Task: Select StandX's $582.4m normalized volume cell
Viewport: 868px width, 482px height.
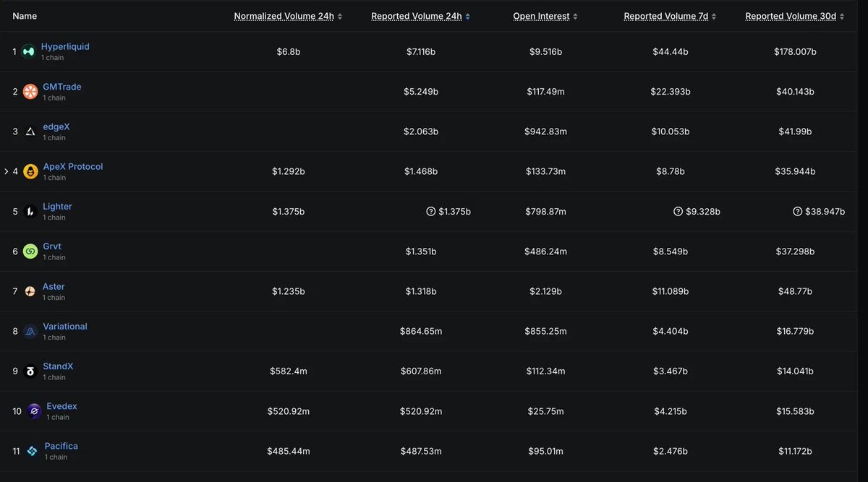Action: (289, 371)
